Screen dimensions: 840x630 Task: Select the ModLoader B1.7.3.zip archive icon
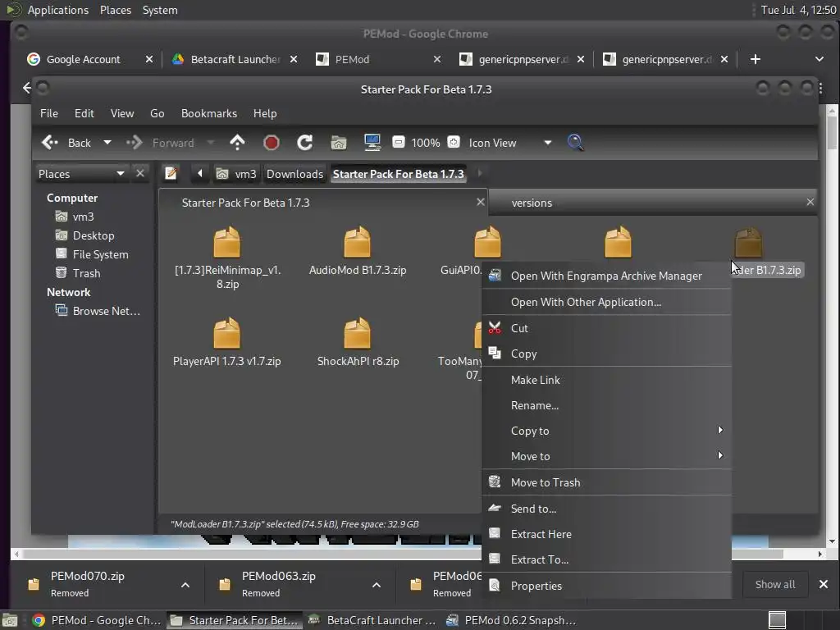coord(748,242)
